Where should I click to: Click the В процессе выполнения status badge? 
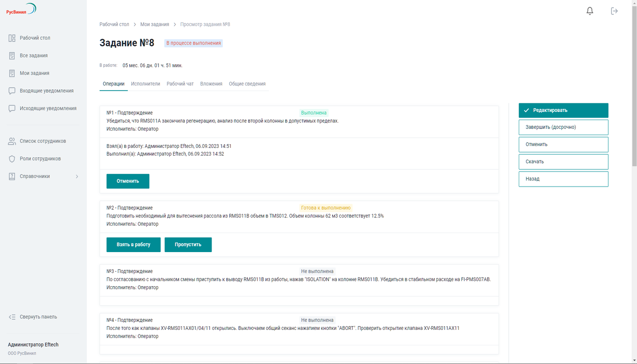tap(193, 43)
